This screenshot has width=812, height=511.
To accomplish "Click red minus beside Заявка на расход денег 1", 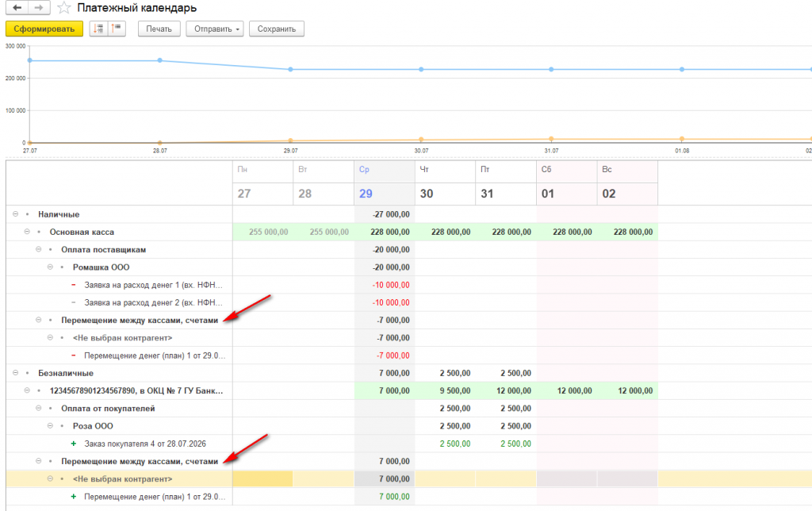I will tap(74, 285).
